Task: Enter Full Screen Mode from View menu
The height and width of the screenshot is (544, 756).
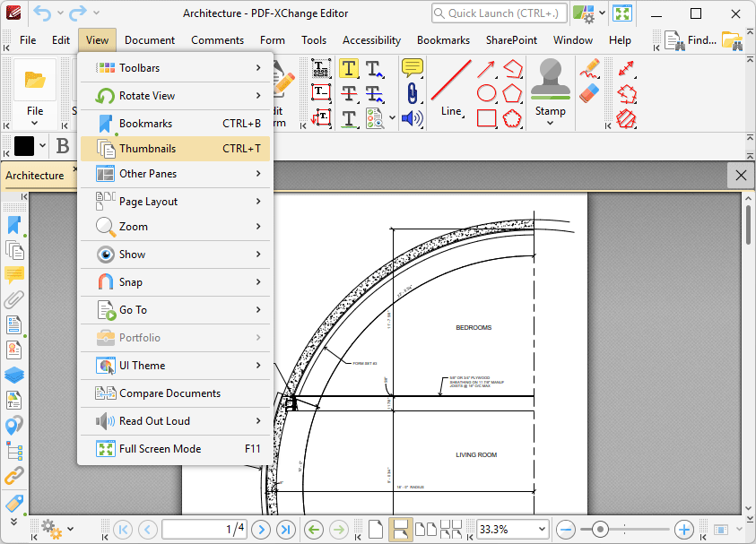Action: coord(175,449)
